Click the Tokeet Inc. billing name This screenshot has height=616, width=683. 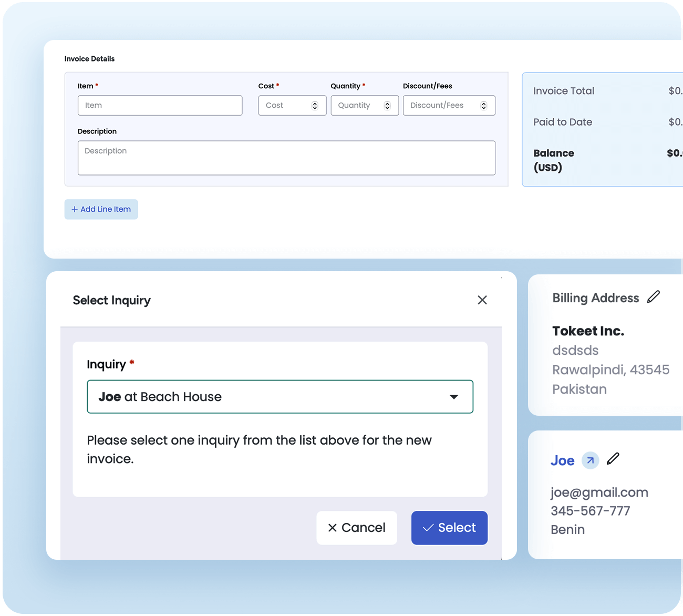(x=588, y=331)
